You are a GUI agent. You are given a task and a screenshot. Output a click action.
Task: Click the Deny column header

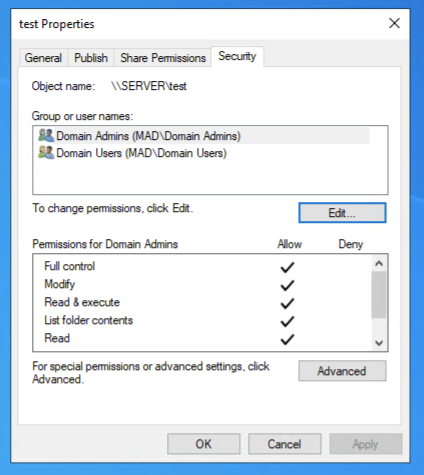[350, 244]
